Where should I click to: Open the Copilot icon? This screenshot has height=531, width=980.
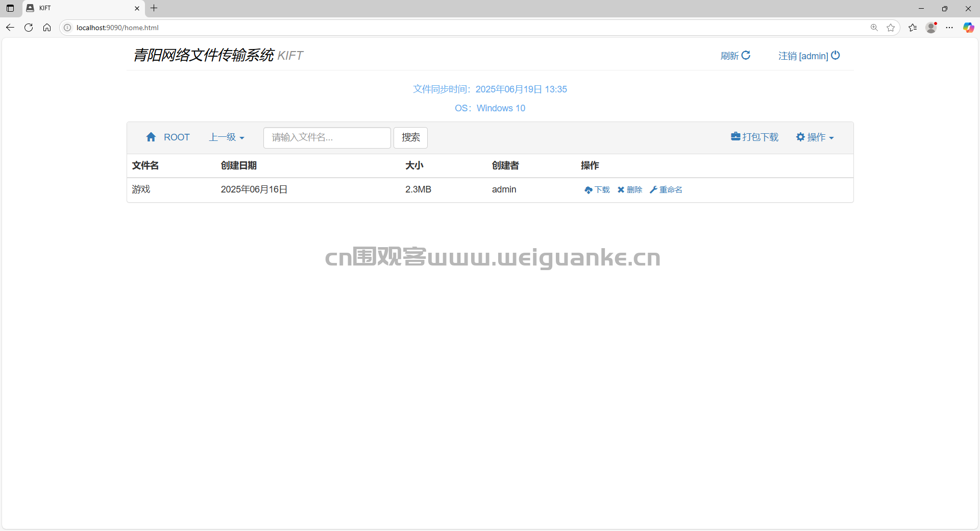tap(968, 28)
